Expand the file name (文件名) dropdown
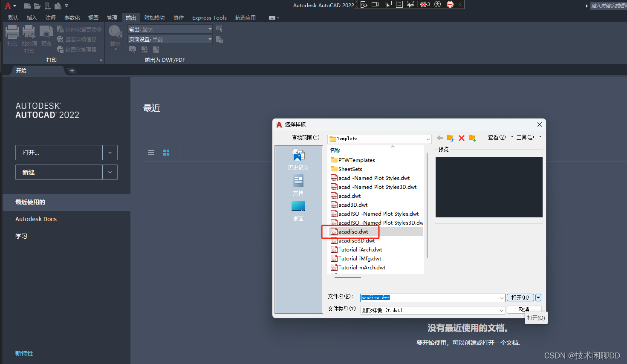Viewport: 627px width, 364px height. click(502, 298)
